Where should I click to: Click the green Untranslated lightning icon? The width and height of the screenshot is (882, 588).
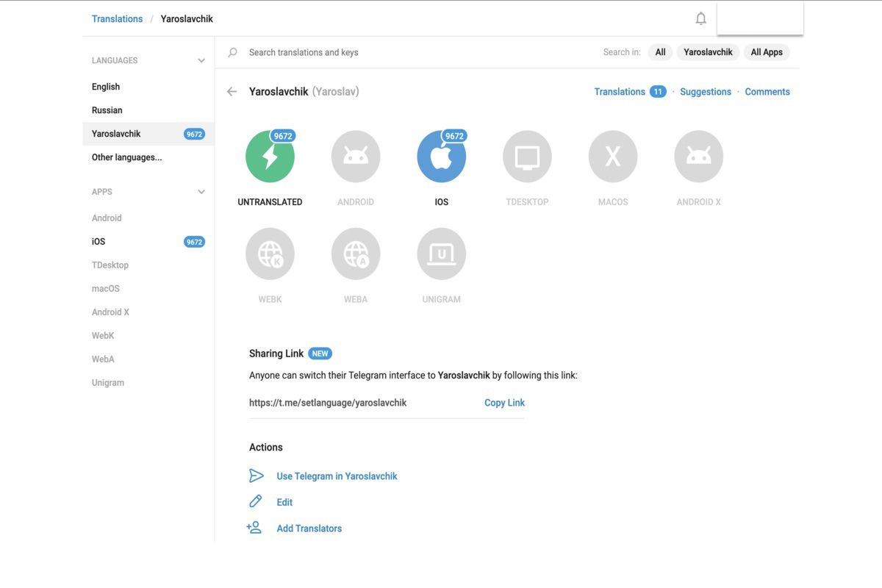[270, 157]
